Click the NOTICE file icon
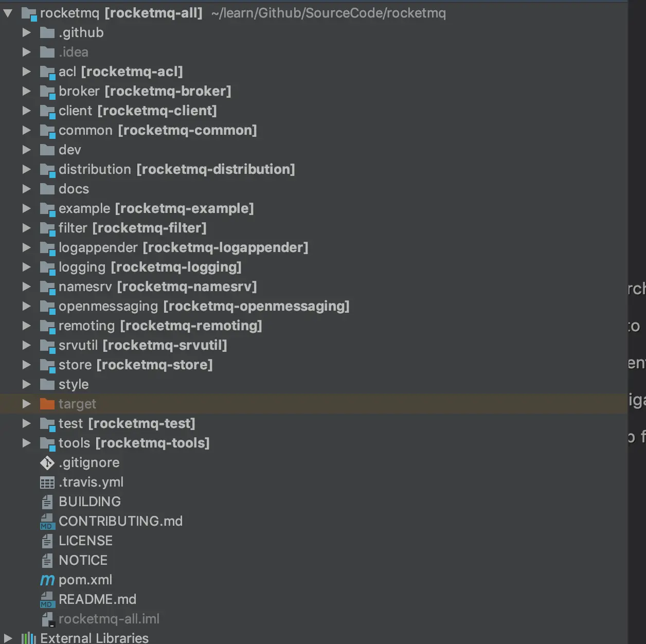 pos(47,560)
